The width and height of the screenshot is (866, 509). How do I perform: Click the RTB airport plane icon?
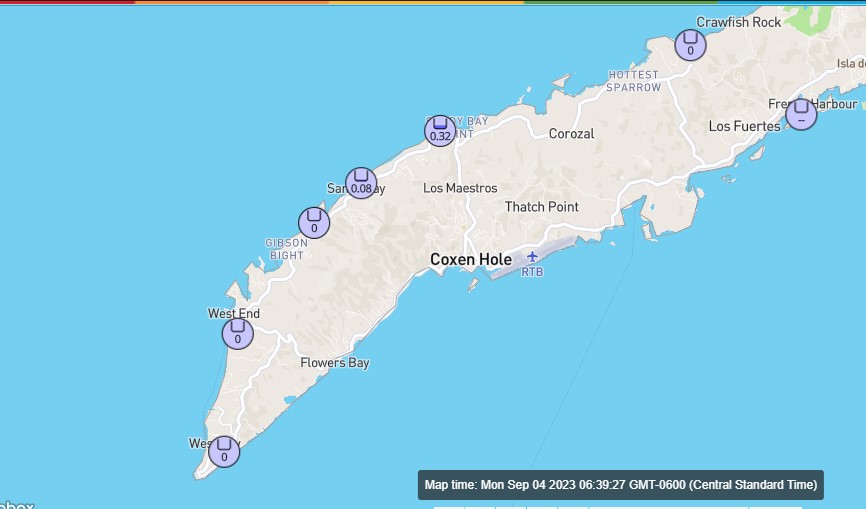532,257
